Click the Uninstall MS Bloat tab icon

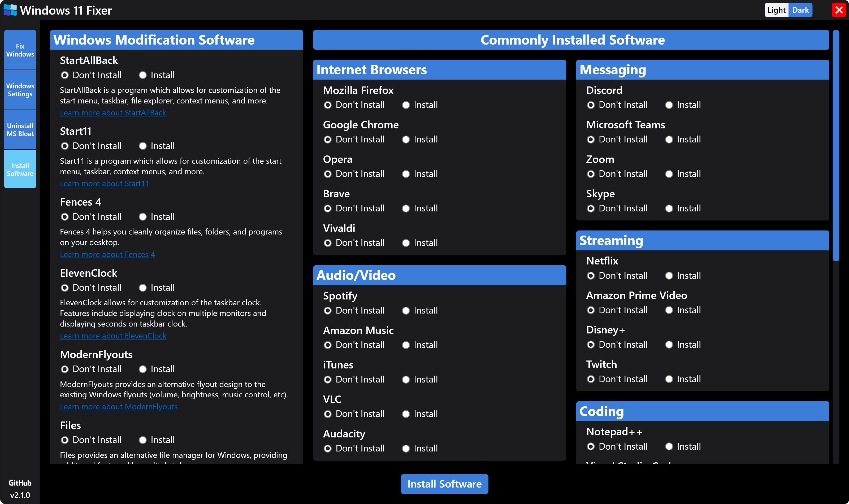[20, 130]
